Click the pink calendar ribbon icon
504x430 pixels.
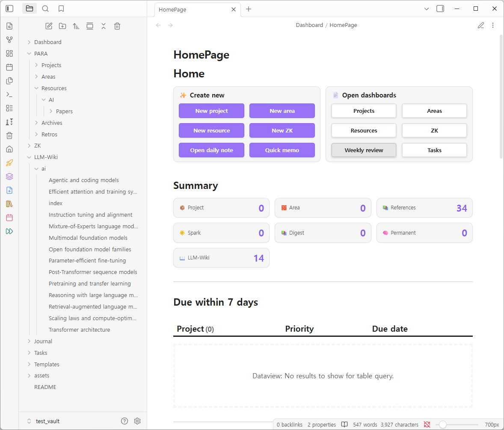pyautogui.click(x=9, y=218)
